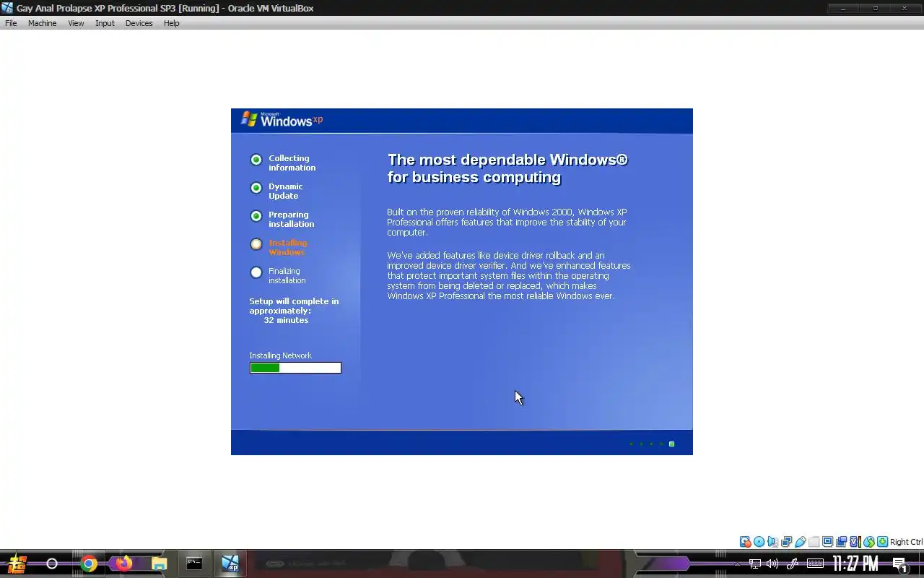Screen dimensions: 924x578
Task: Click the Cortana circle search icon
Action: coord(52,564)
